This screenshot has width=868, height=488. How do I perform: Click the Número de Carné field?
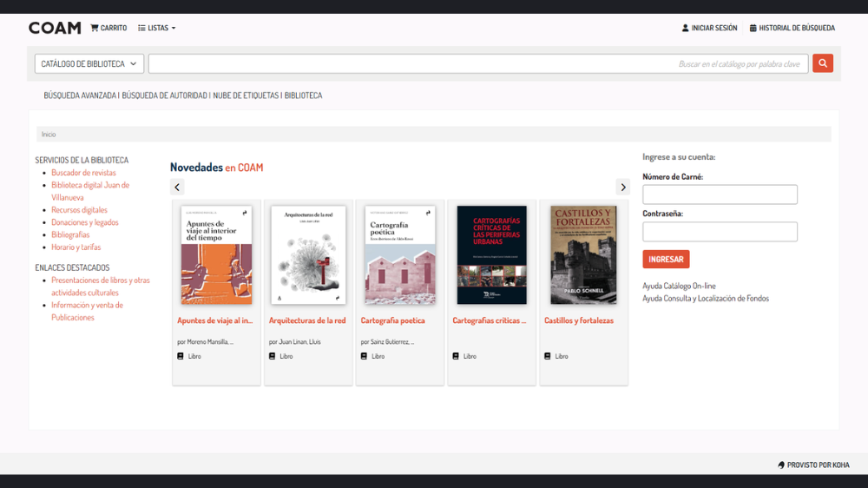[x=720, y=195]
